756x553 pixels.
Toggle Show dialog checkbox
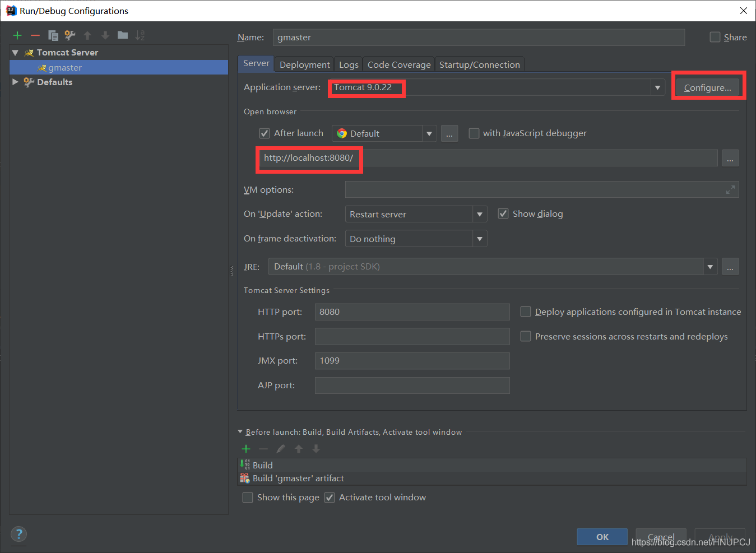click(503, 213)
